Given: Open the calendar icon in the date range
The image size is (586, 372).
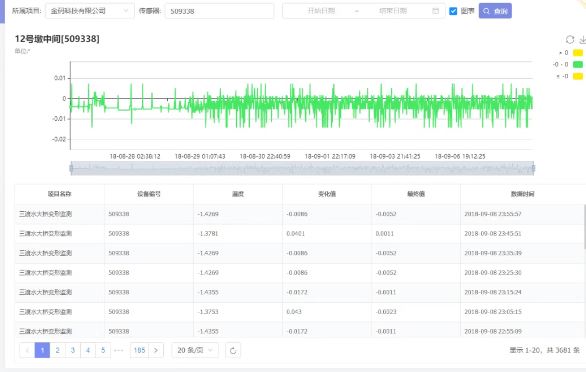Looking at the screenshot, I should coord(435,11).
